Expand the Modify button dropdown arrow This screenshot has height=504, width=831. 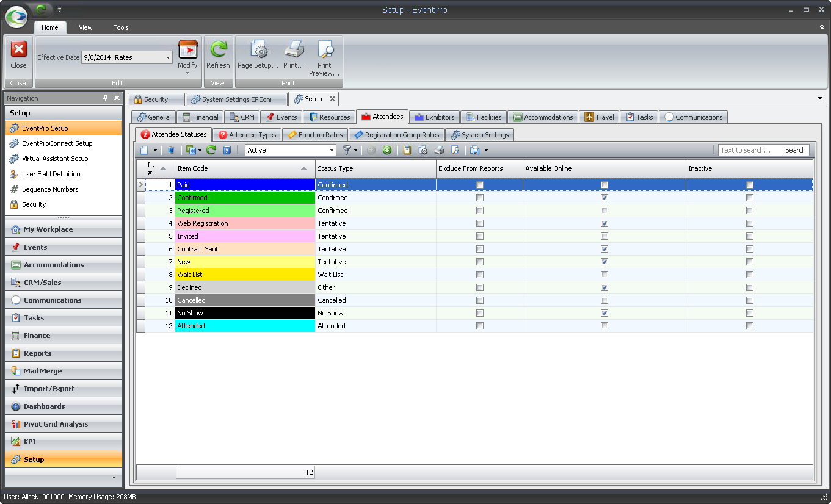point(187,73)
